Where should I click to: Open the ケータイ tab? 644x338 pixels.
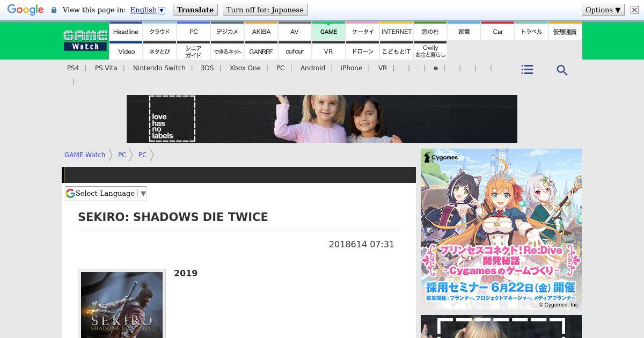[x=362, y=31]
